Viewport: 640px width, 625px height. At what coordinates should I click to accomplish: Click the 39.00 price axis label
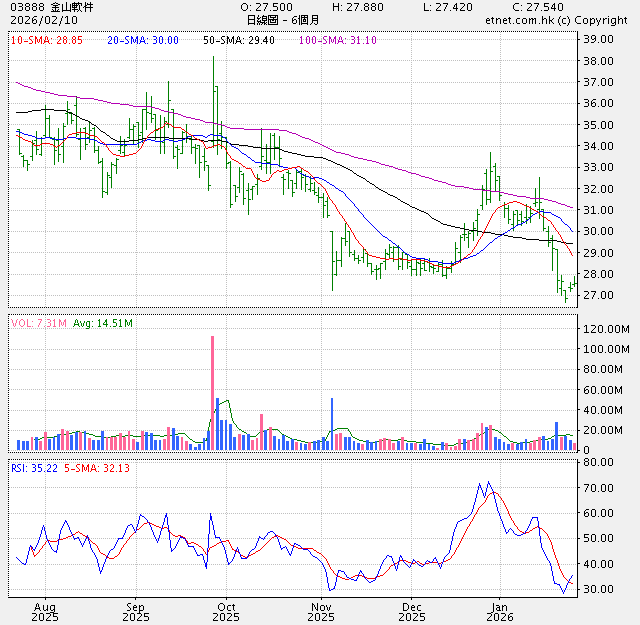[x=598, y=39]
